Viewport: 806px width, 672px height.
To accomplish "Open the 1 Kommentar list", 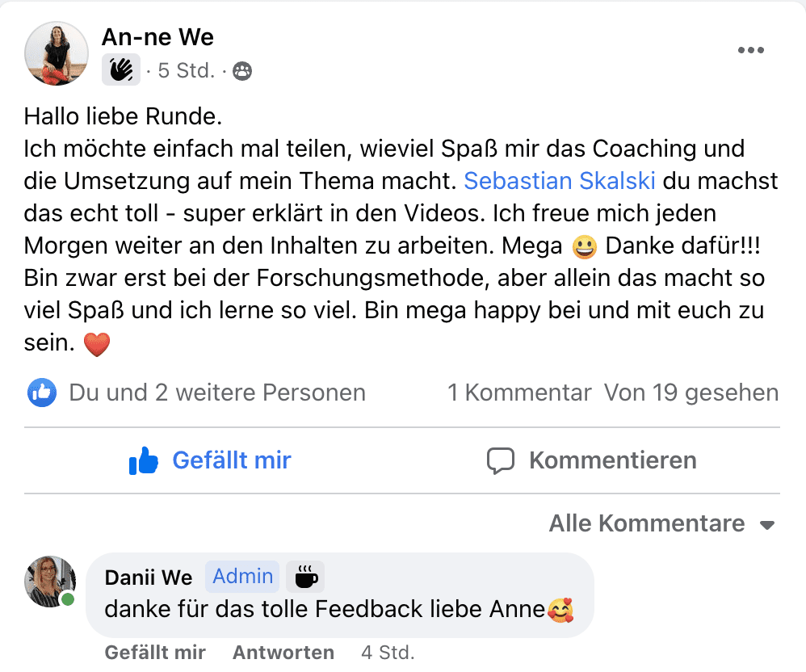I will [519, 393].
